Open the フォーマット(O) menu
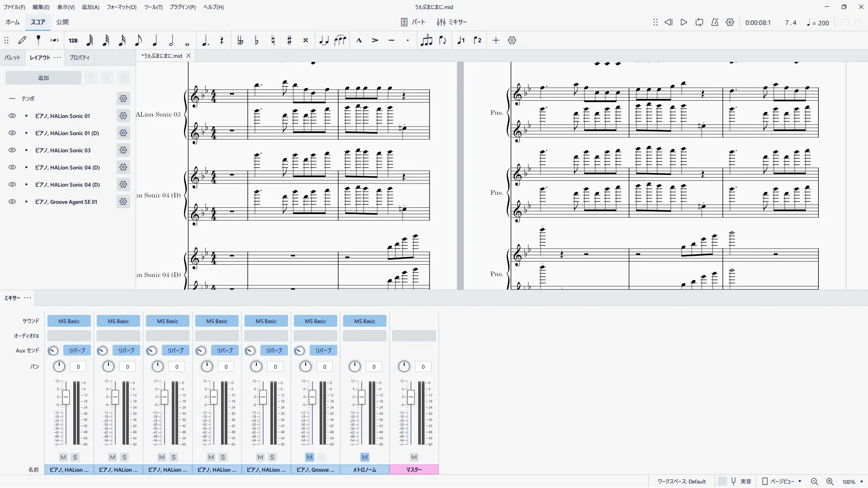This screenshot has height=488, width=868. click(x=121, y=7)
